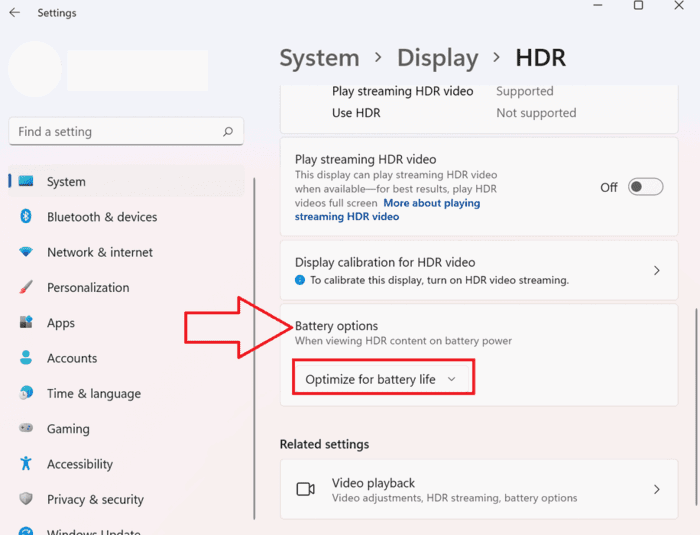The image size is (700, 535).
Task: Click the Apps icon in sidebar
Action: pyautogui.click(x=26, y=322)
